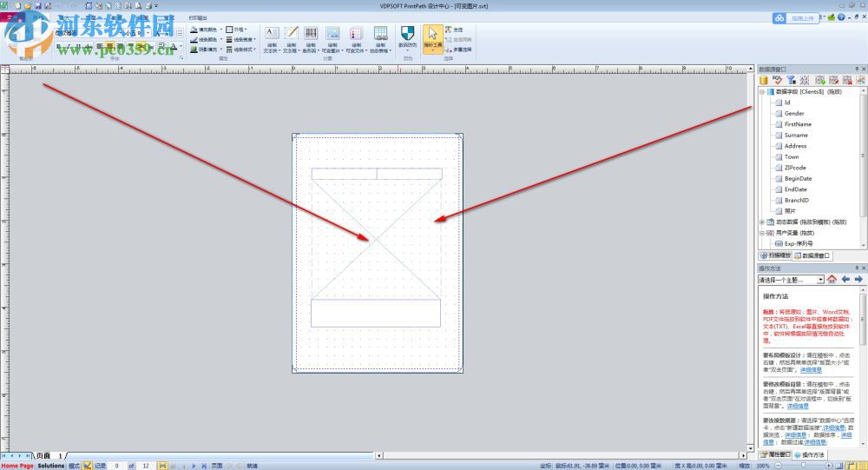Switch to the data source window tab
This screenshot has height=470, width=868.
812,255
